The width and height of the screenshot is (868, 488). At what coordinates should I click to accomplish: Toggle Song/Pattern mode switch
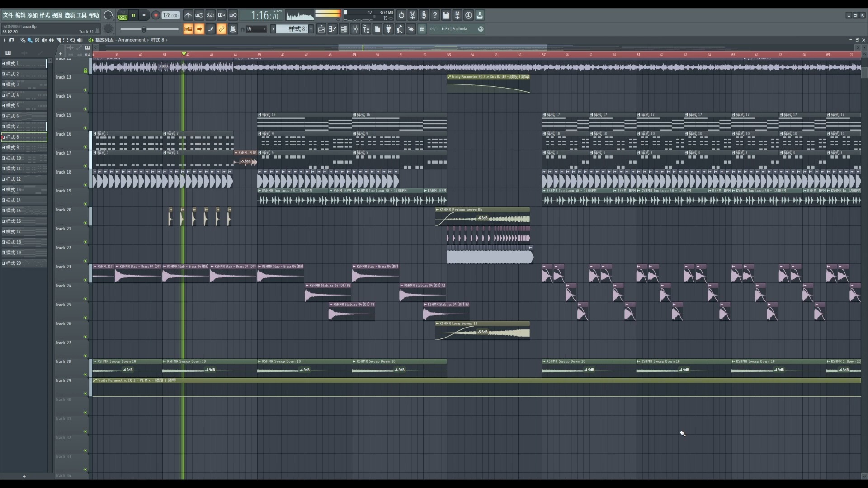tap(122, 15)
